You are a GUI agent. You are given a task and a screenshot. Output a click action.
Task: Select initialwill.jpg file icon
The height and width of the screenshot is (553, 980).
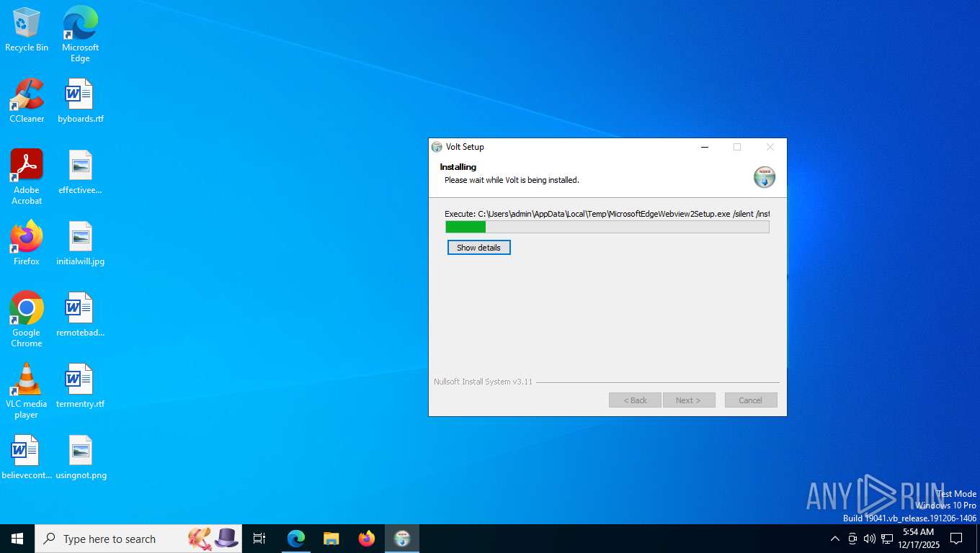coord(80,243)
